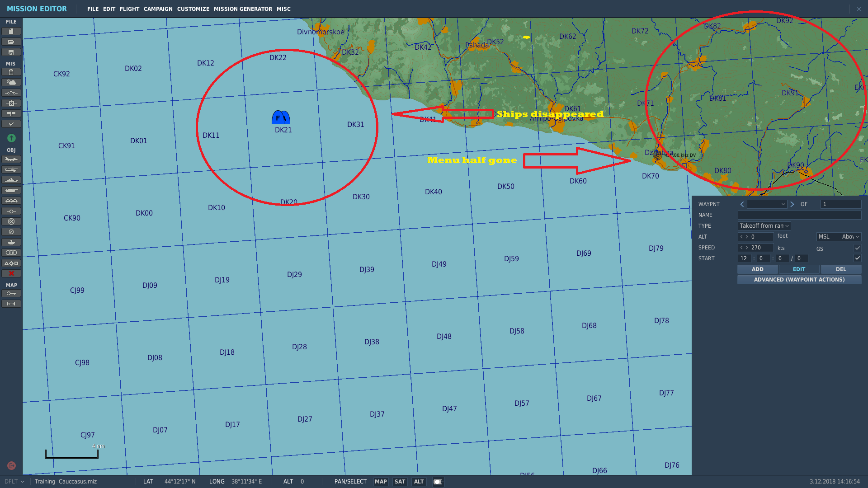The width and height of the screenshot is (868, 488).
Task: Select the blue unit marker near DK21
Action: (281, 117)
